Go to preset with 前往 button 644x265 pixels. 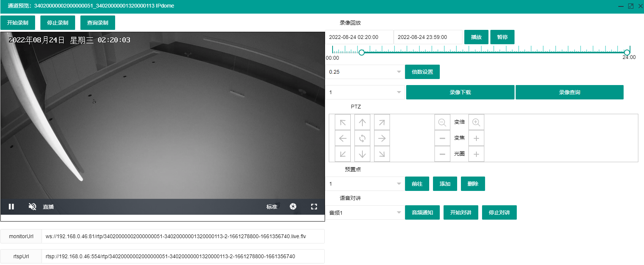point(417,184)
